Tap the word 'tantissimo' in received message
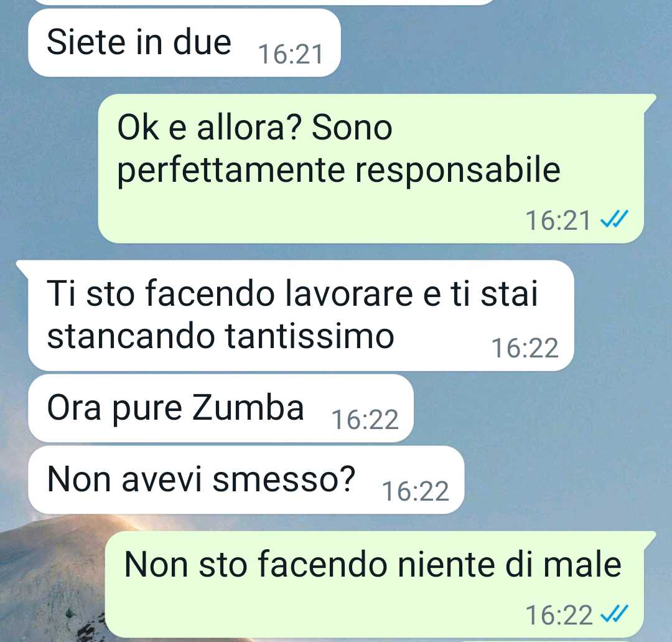The width and height of the screenshot is (672, 642). point(309,336)
